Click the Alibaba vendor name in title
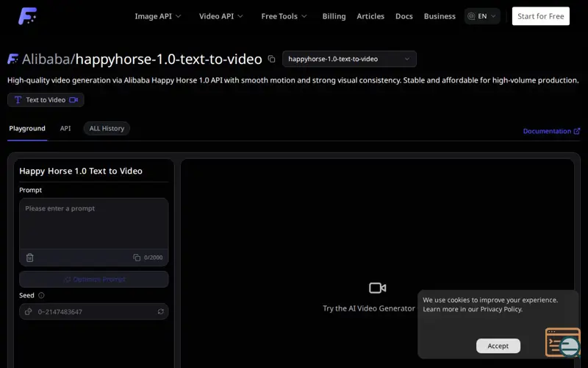This screenshot has width=588, height=368. point(46,59)
